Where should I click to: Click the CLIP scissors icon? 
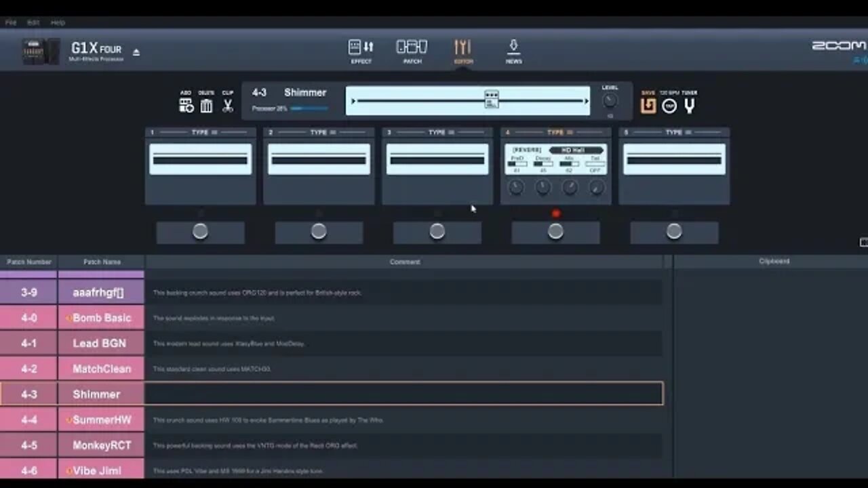[x=228, y=106]
